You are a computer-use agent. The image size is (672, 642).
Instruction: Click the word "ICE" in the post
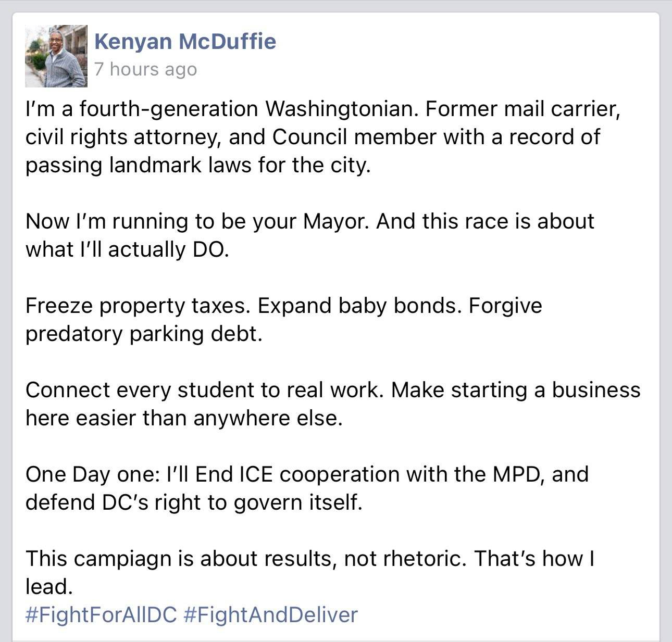pyautogui.click(x=257, y=474)
